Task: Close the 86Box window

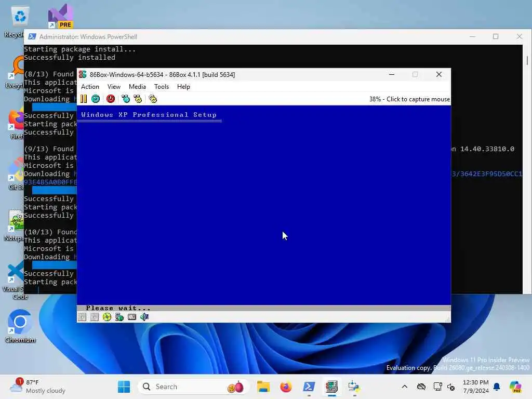Action: [x=438, y=74]
